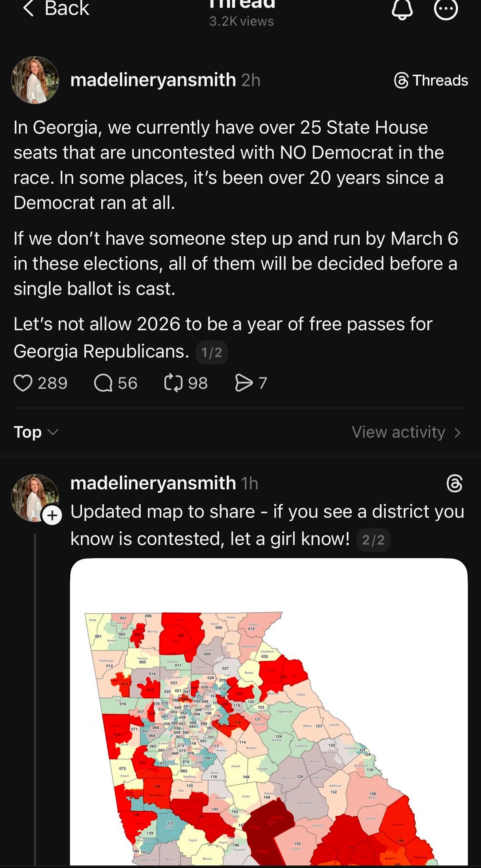
Task: Like the post with heart icon
Action: coord(23,383)
